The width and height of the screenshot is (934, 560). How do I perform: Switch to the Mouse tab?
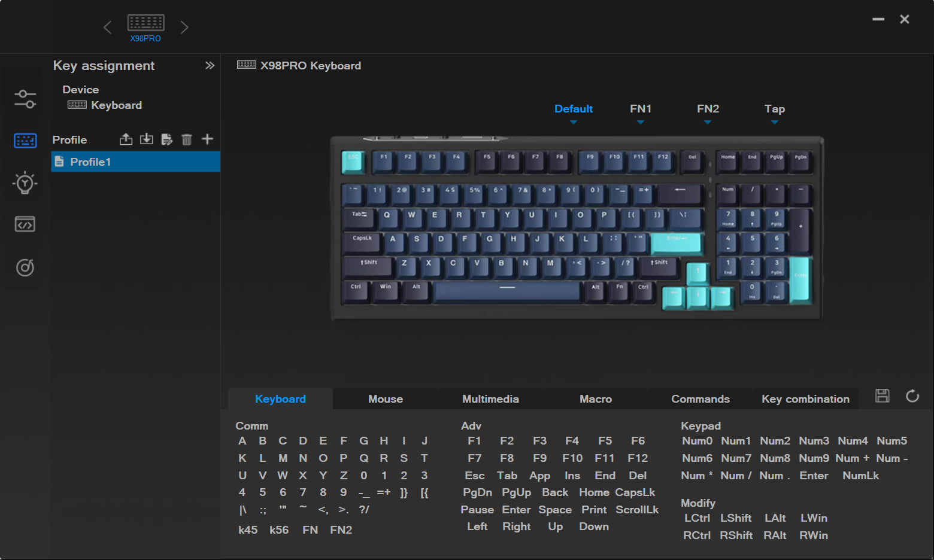pos(386,399)
